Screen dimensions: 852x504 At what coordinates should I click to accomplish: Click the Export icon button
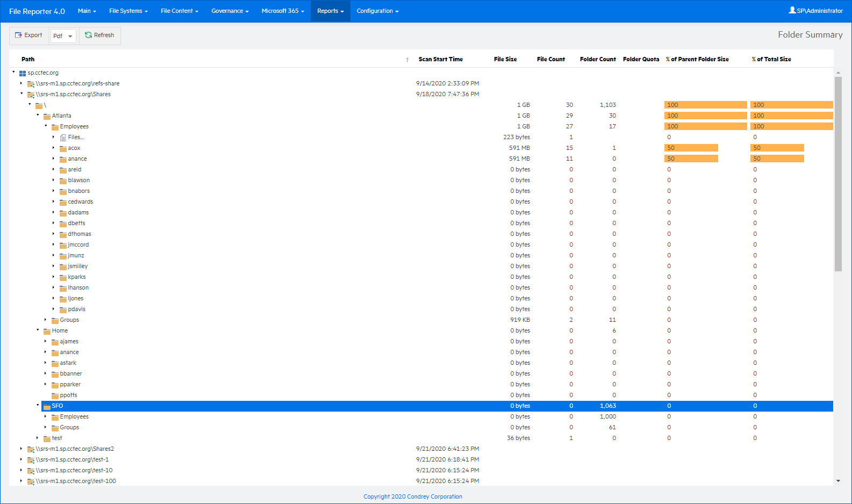pyautogui.click(x=19, y=35)
